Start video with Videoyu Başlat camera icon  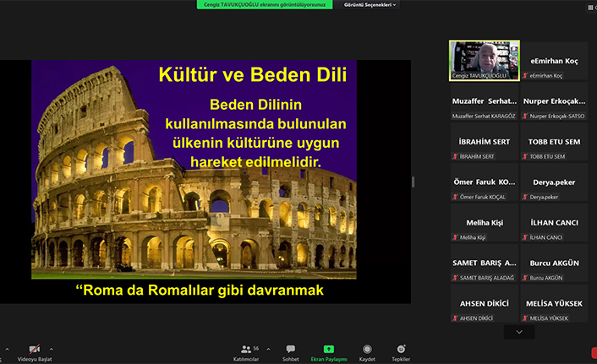(x=34, y=349)
